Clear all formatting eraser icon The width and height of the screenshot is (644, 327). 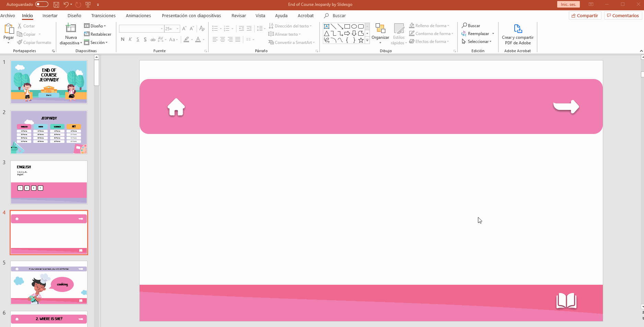(x=202, y=29)
